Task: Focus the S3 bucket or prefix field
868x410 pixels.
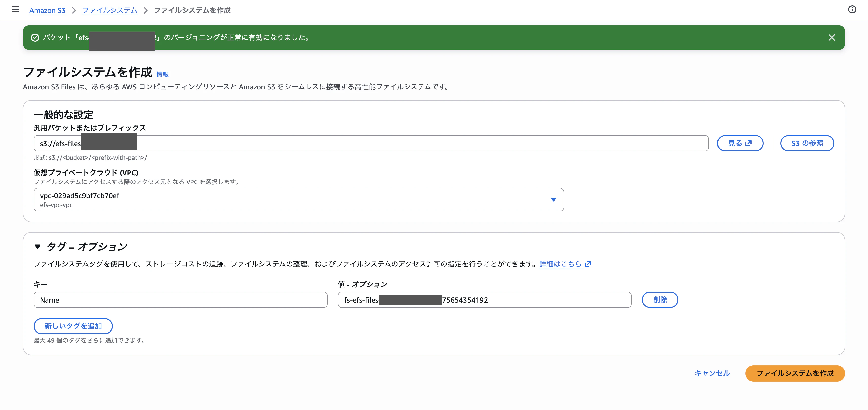Action: click(x=371, y=143)
